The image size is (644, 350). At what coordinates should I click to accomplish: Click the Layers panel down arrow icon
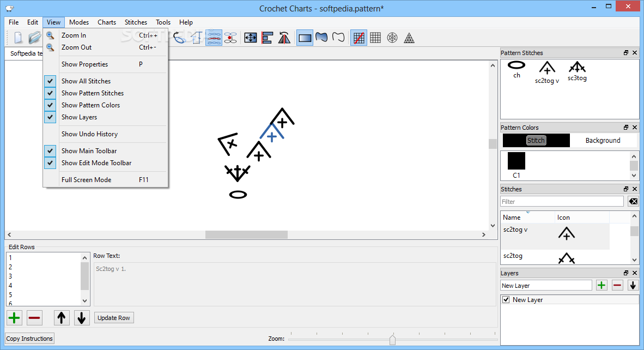point(633,285)
